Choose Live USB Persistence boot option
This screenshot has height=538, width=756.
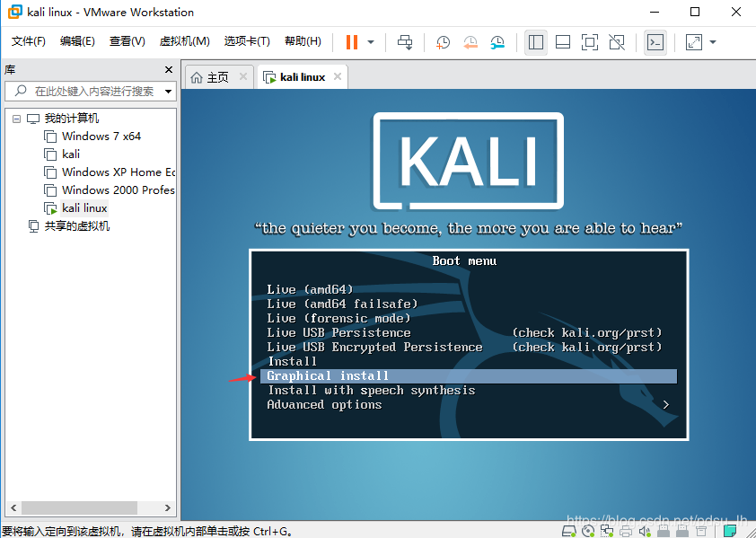click(x=339, y=333)
